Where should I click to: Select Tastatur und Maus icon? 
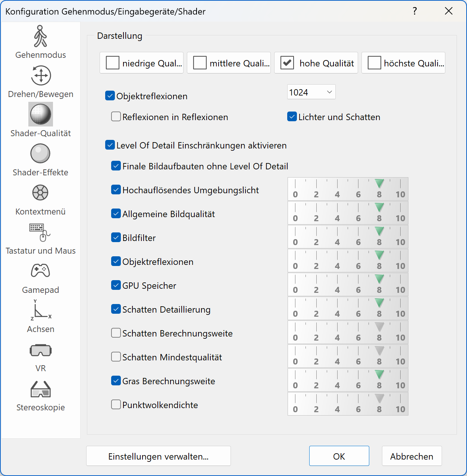40,232
